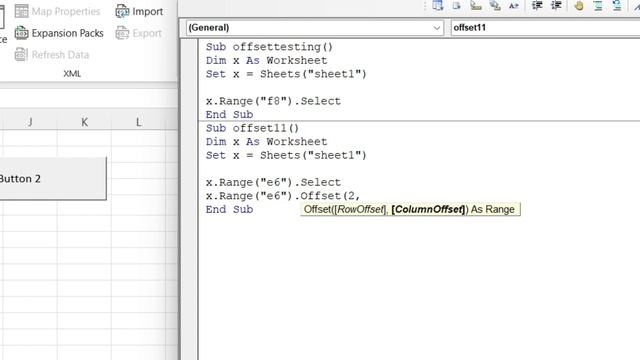Click the Map Properties label

(x=66, y=11)
